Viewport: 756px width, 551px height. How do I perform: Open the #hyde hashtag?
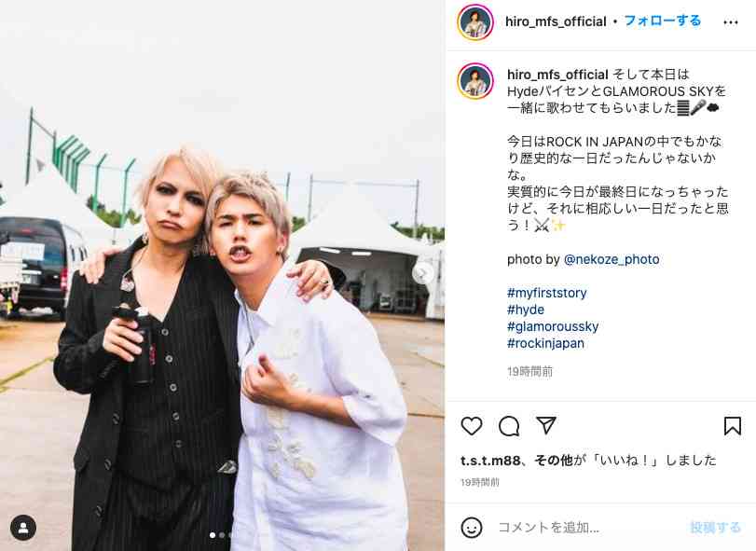coord(526,310)
